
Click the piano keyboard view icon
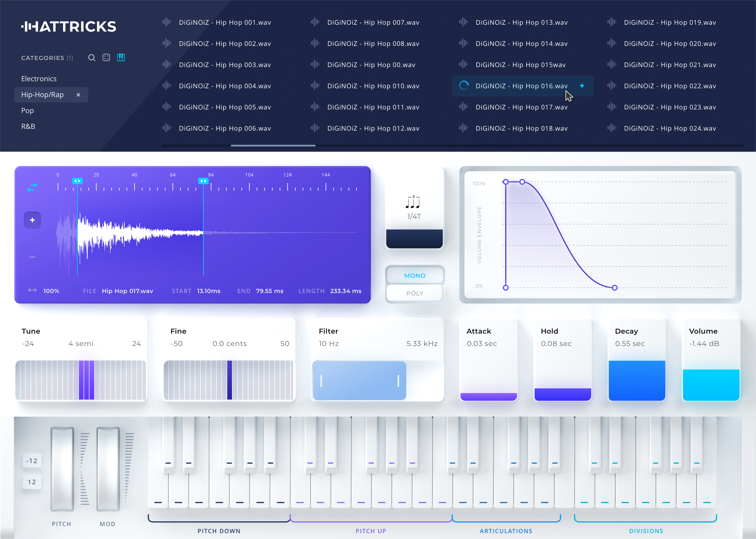[121, 58]
